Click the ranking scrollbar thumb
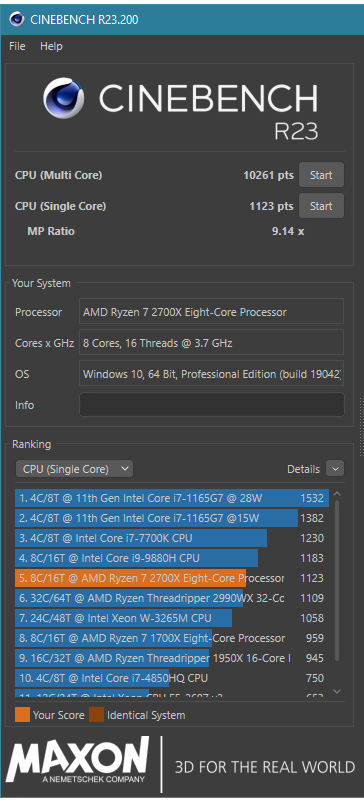Image resolution: width=364 pixels, height=801 pixels. click(x=336, y=581)
